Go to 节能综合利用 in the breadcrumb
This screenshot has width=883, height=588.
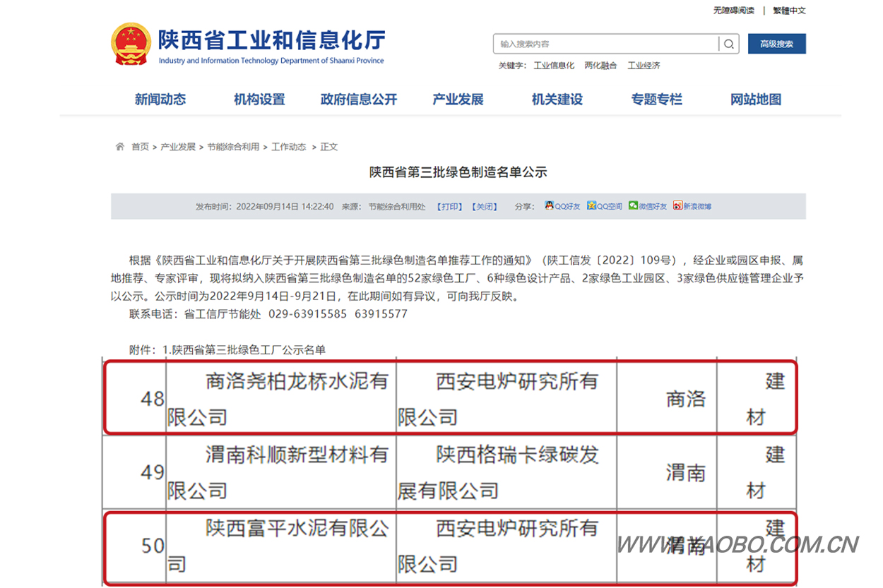233,147
